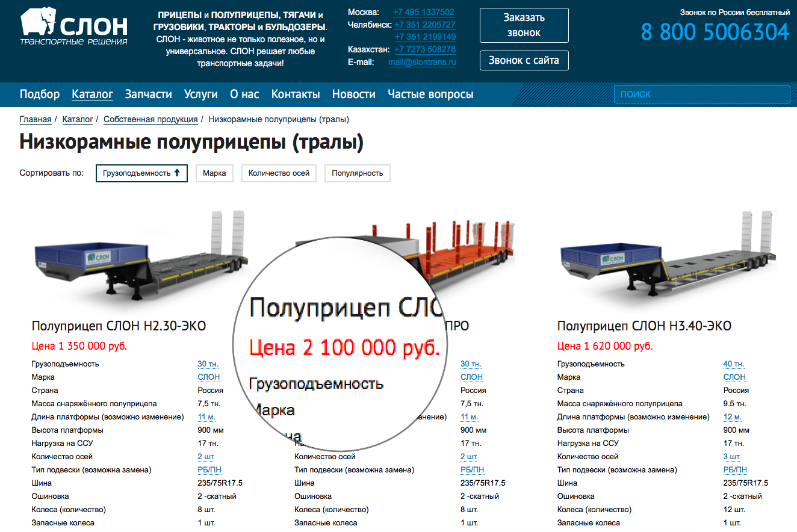Click the mail@slontrans.ru email link

tap(422, 62)
